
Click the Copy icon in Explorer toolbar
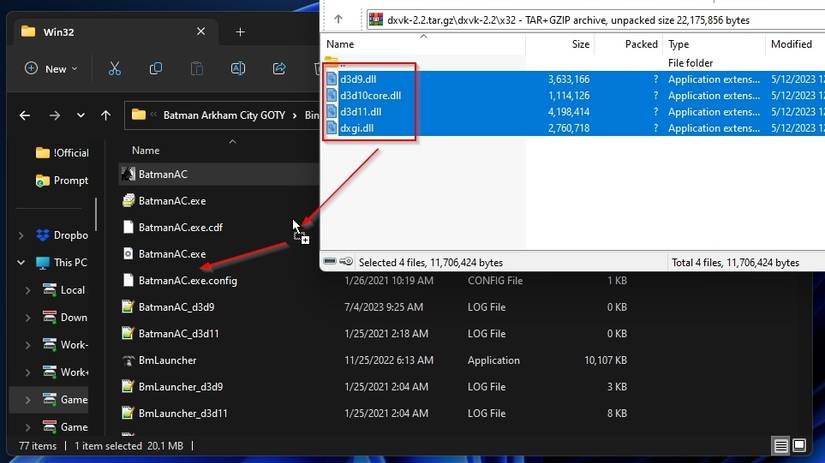(155, 69)
